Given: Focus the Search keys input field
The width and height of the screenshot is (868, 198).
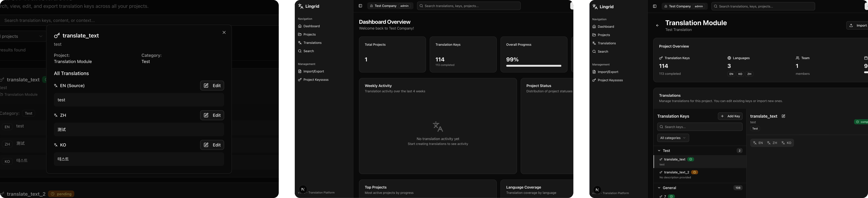Looking at the screenshot, I should (x=699, y=127).
